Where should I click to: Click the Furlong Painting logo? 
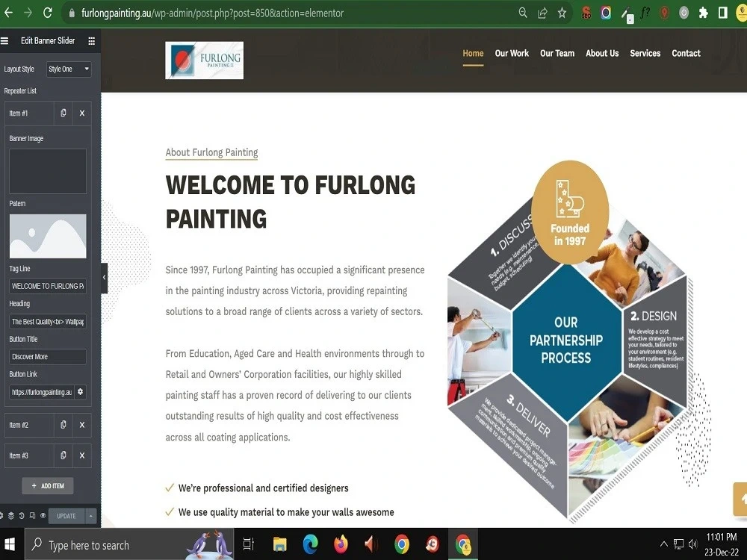tap(205, 60)
